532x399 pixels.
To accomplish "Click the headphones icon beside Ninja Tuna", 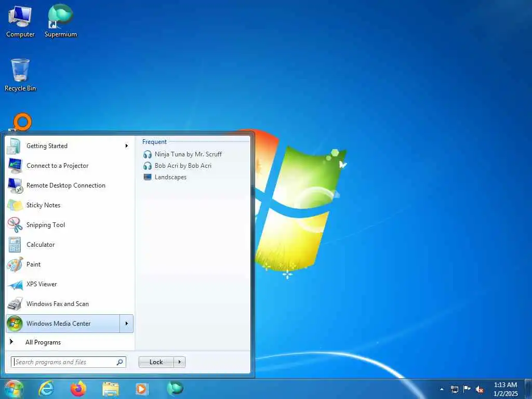I will coord(147,154).
